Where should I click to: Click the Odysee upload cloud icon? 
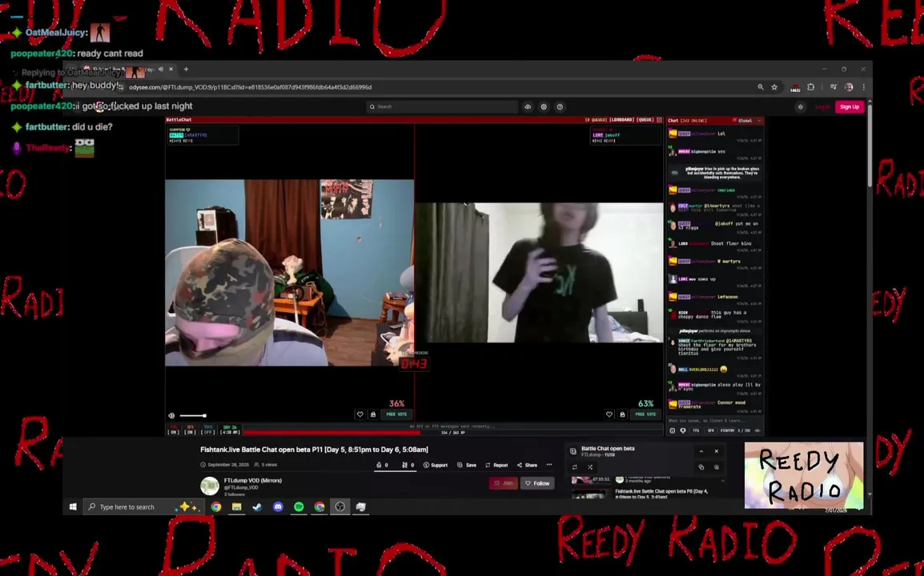528,106
